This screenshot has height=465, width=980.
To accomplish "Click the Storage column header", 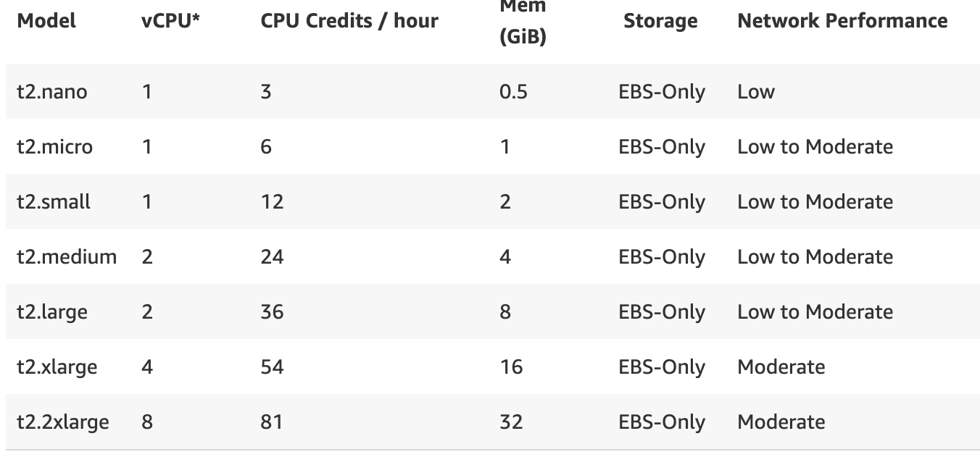I will pyautogui.click(x=660, y=21).
